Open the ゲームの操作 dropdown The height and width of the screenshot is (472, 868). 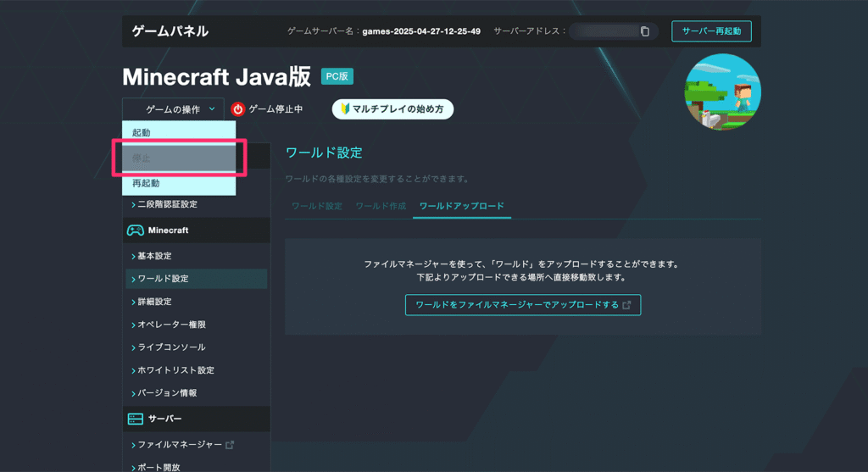point(173,109)
